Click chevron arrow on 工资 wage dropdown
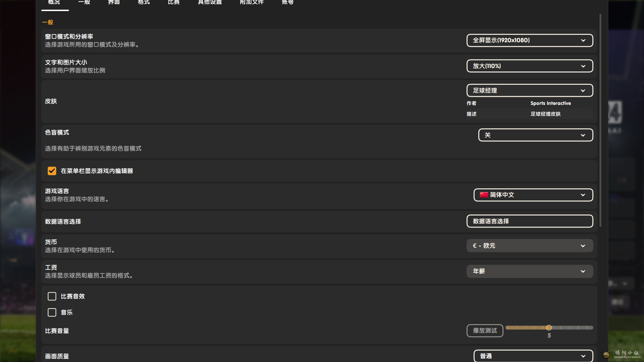 coord(583,271)
